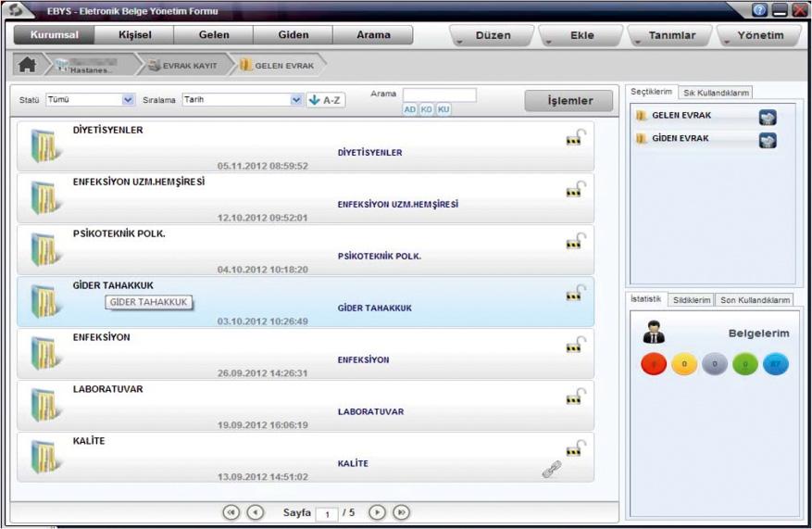
Task: Click the red status circle under Belgelerim
Action: coord(654,365)
